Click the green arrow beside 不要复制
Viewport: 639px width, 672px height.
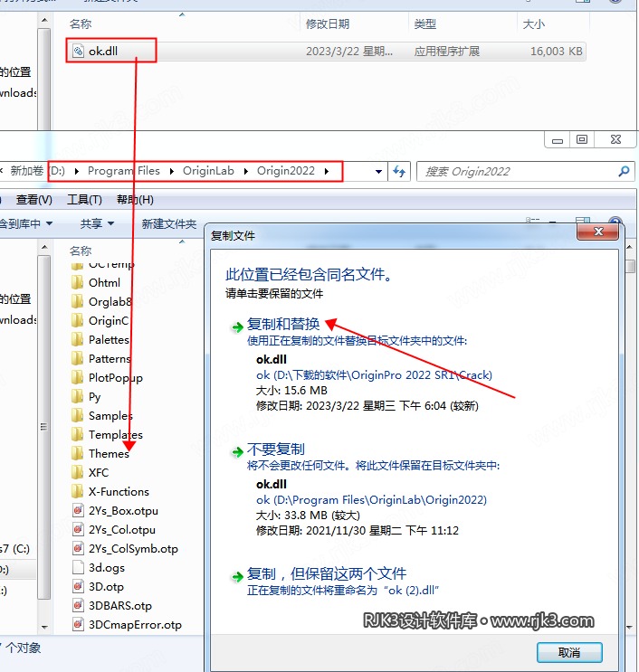pos(237,452)
